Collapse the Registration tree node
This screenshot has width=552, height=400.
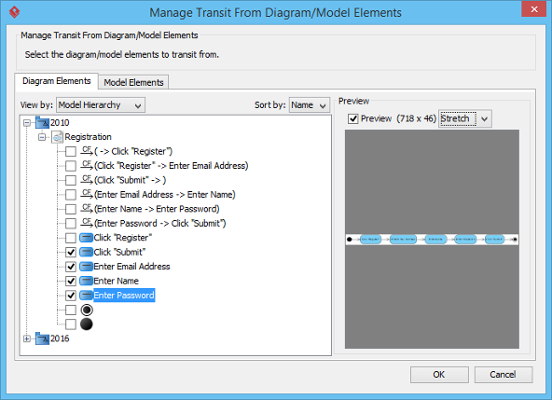(42, 137)
